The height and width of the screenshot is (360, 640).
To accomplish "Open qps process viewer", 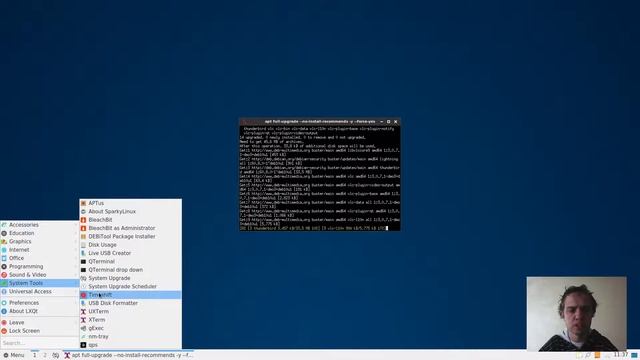I will 131,345.
